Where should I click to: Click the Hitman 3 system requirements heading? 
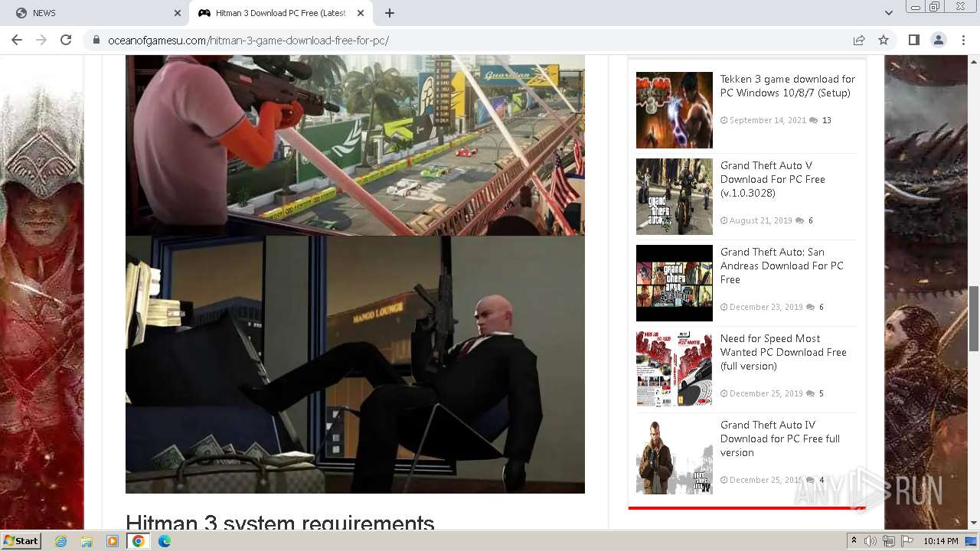click(x=280, y=522)
